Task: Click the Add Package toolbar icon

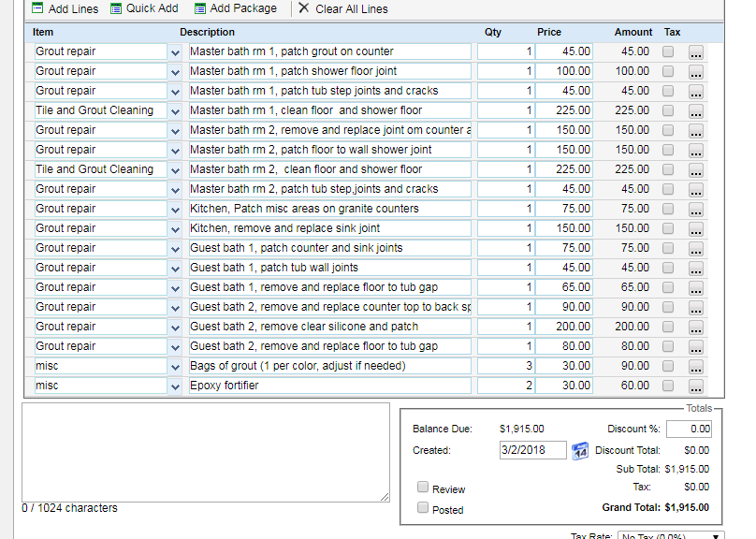Action: tap(200, 8)
